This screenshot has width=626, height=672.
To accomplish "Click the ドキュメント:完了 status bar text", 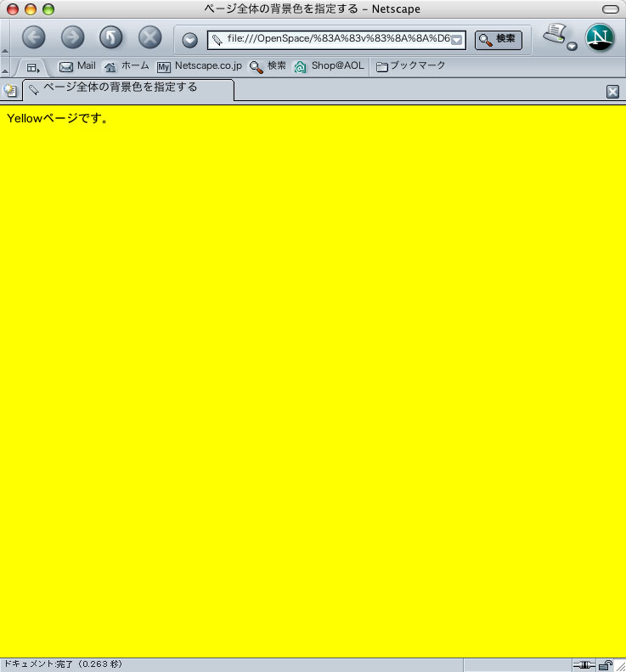I will point(63,664).
